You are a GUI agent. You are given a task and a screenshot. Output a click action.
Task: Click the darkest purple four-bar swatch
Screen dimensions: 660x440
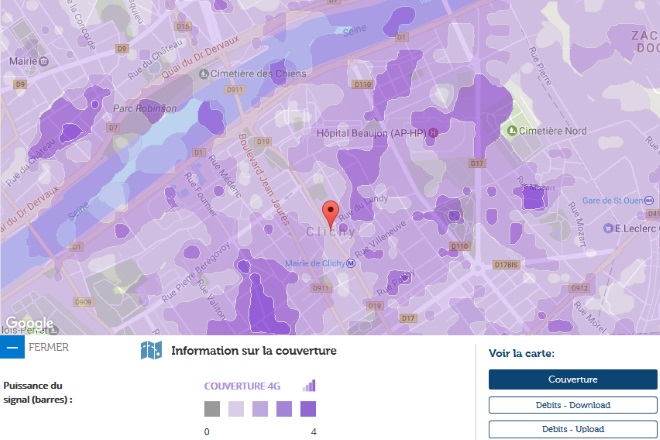[x=308, y=409]
